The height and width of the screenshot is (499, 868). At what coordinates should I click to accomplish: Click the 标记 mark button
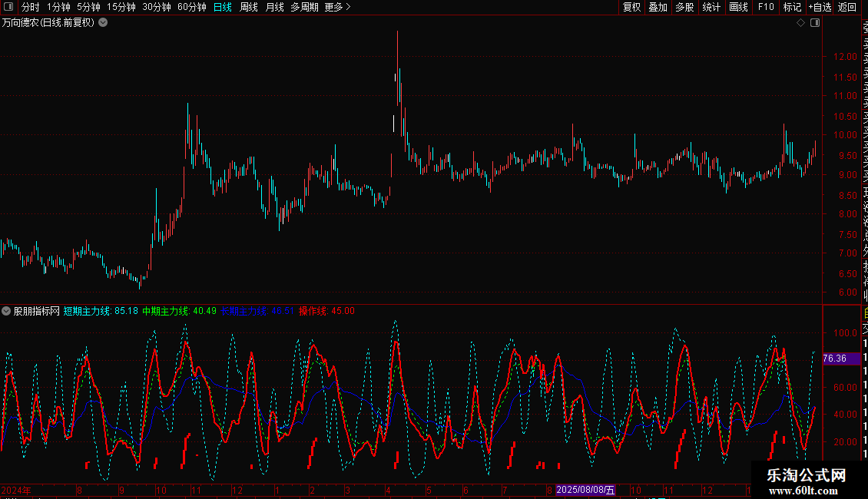[792, 7]
